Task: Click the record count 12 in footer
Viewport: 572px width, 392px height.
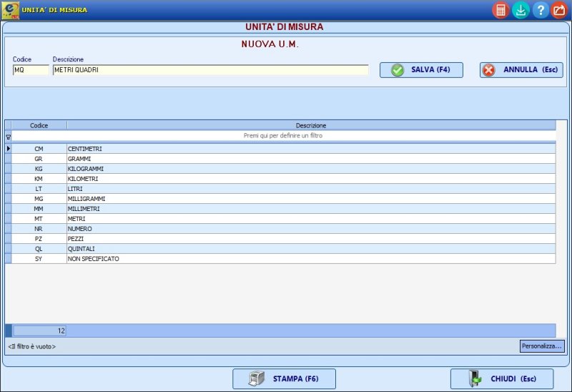Action: pos(39,330)
